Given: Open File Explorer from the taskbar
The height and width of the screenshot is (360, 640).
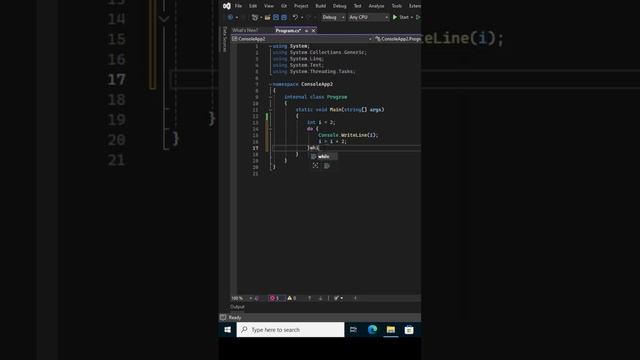Looking at the screenshot, I should (x=391, y=329).
